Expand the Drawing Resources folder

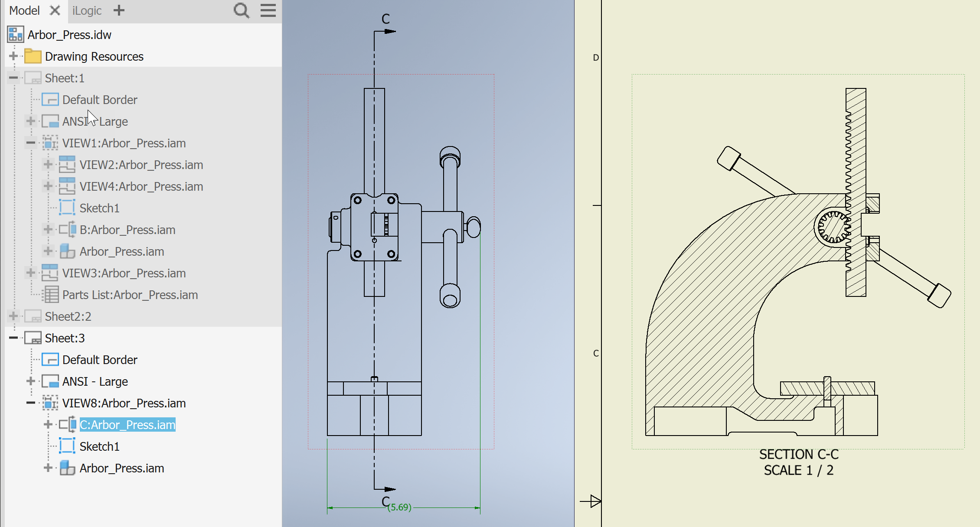tap(13, 56)
